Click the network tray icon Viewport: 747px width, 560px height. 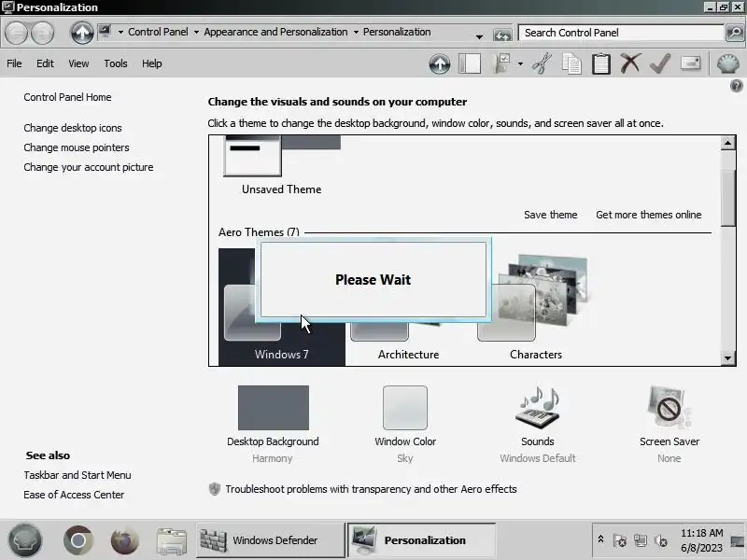pyautogui.click(x=641, y=540)
